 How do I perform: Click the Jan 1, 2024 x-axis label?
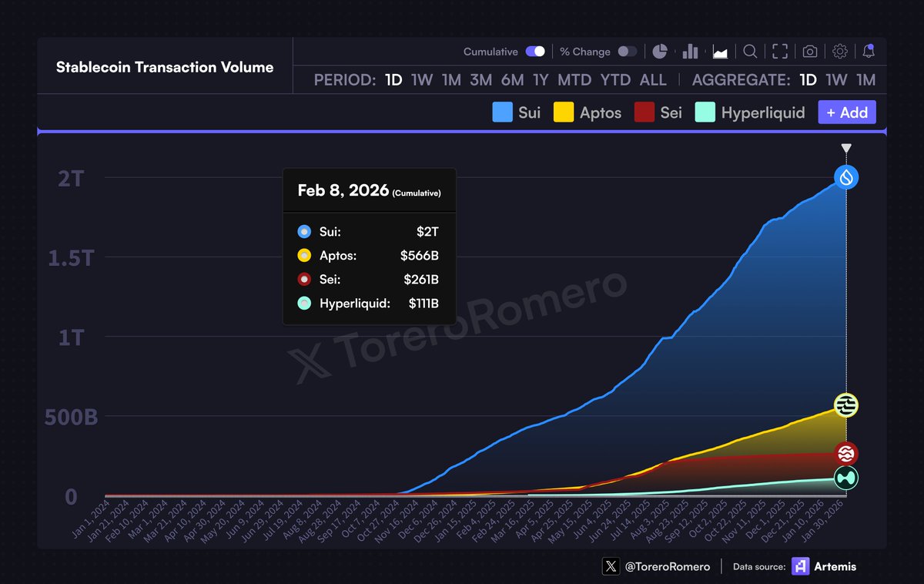(91, 520)
